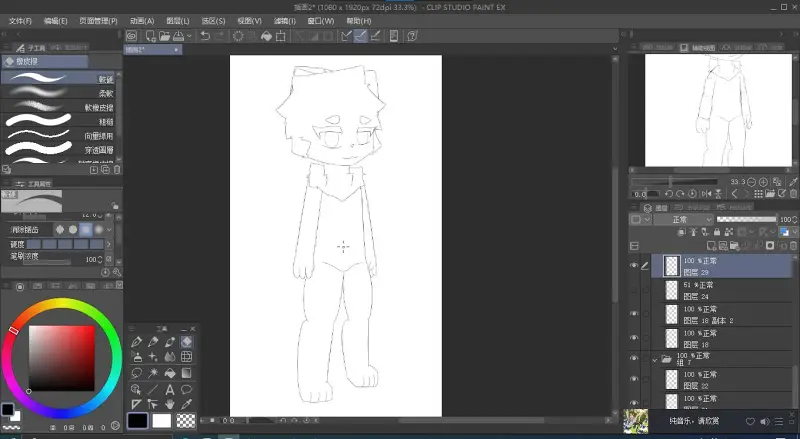Expand the hardness (硬度) settings arrow
The height and width of the screenshot is (439, 800).
[108, 245]
